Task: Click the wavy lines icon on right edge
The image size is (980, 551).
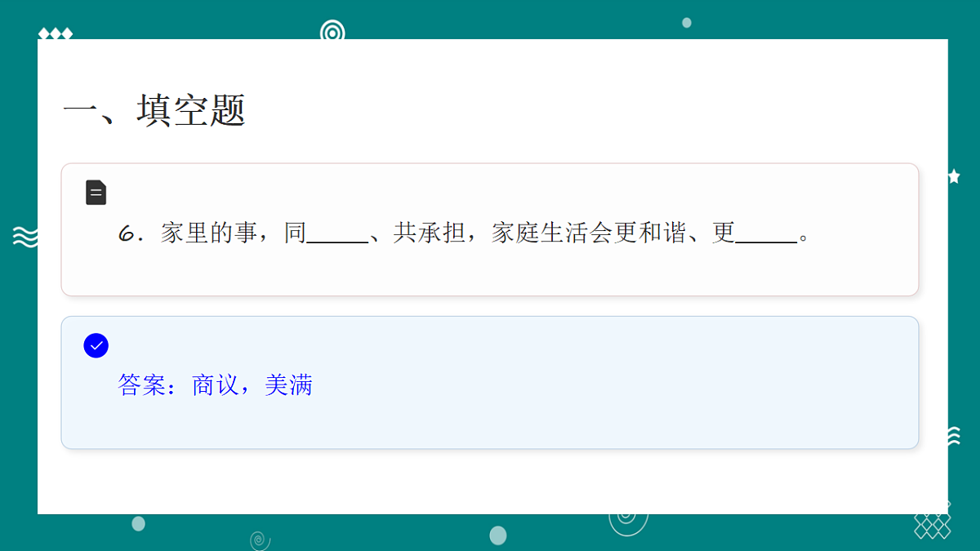Action: pos(953,436)
